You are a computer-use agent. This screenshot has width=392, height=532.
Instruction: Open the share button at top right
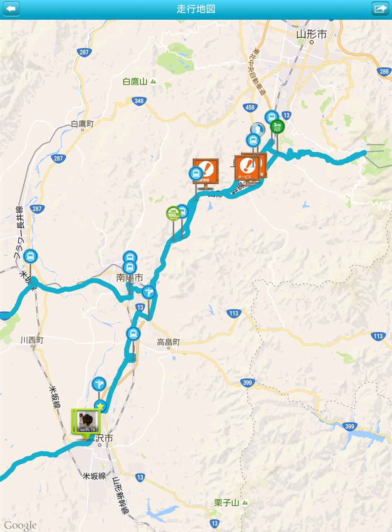click(x=380, y=9)
